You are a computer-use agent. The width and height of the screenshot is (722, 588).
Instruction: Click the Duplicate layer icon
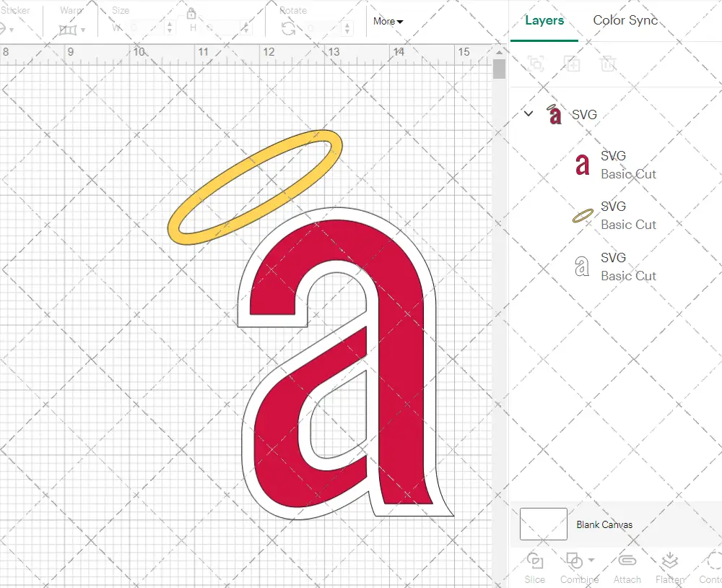pos(572,64)
